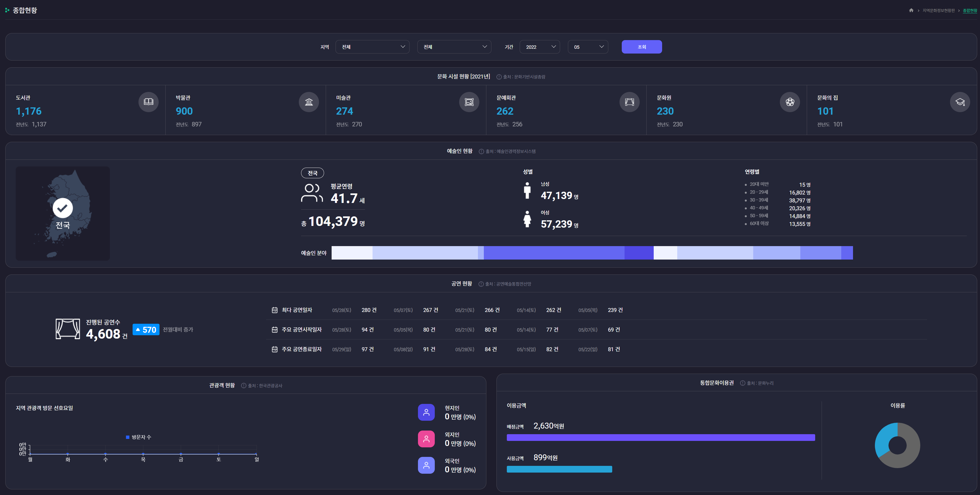Viewport: 980px width, 495px height.
Task: Click the 여성 count 57,239
Action: coord(557,224)
